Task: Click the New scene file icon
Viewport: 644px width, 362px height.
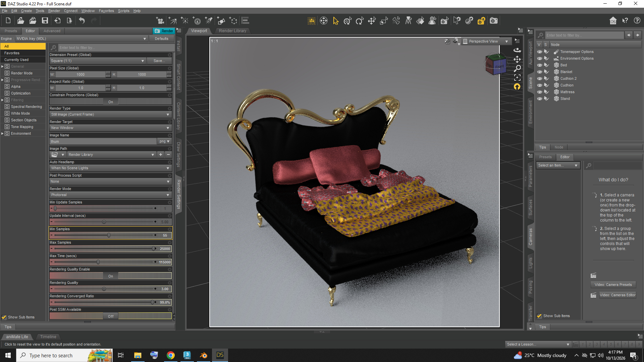Action: (8, 21)
